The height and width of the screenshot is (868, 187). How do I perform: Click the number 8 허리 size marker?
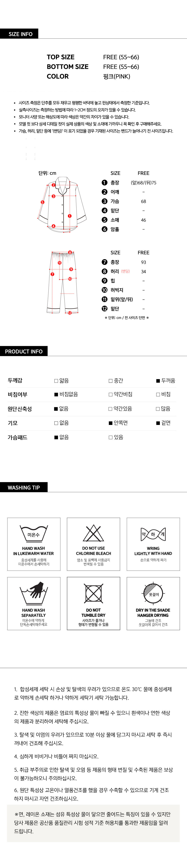[x=105, y=271]
